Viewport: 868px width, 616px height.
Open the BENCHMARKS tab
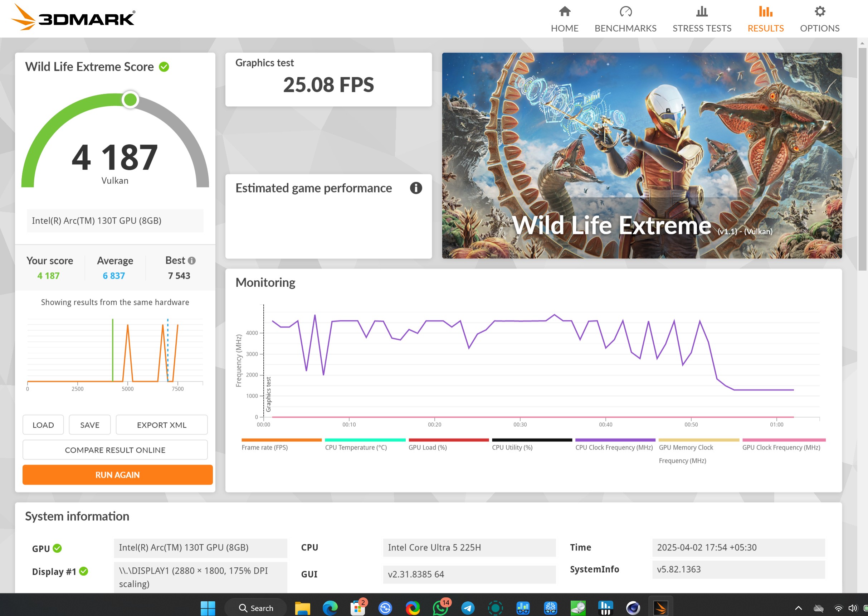coord(625,19)
